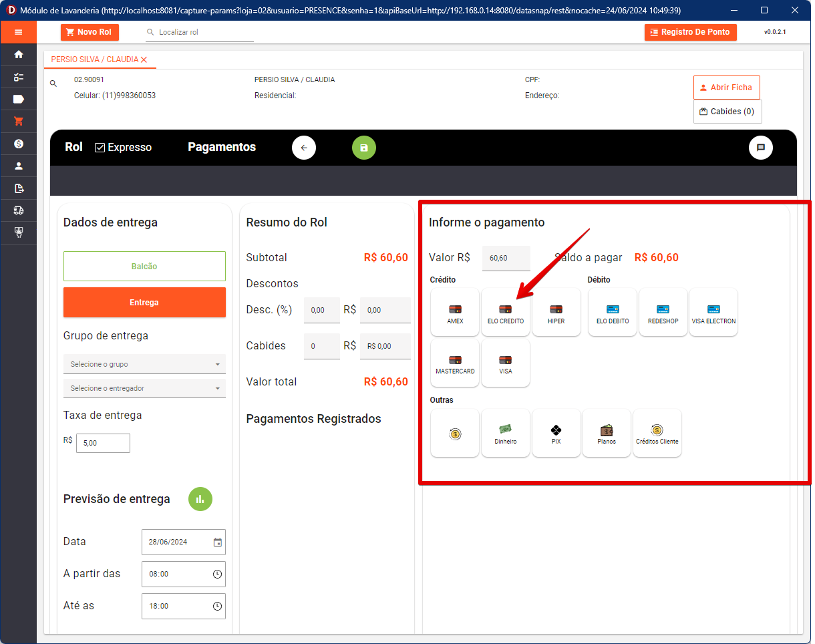The height and width of the screenshot is (644, 815).
Task: Choose PIX payment option
Action: [556, 433]
